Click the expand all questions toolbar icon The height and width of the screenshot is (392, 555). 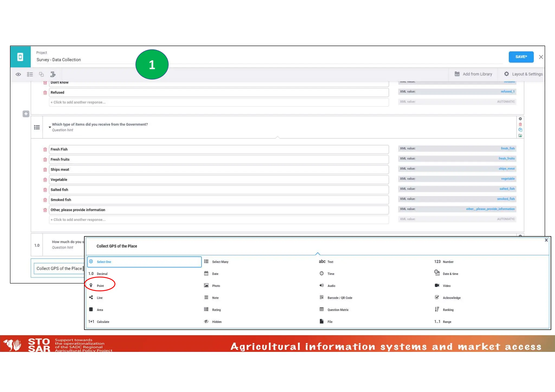tap(30, 74)
